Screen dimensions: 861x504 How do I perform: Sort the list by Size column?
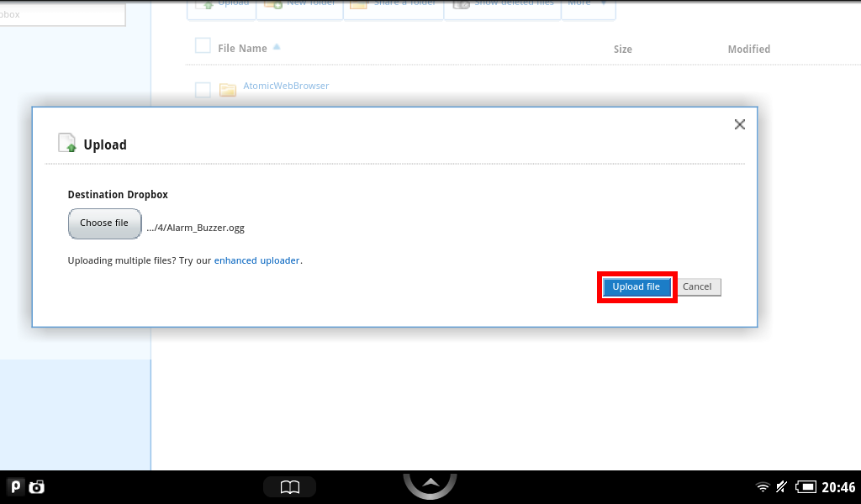pyautogui.click(x=622, y=50)
